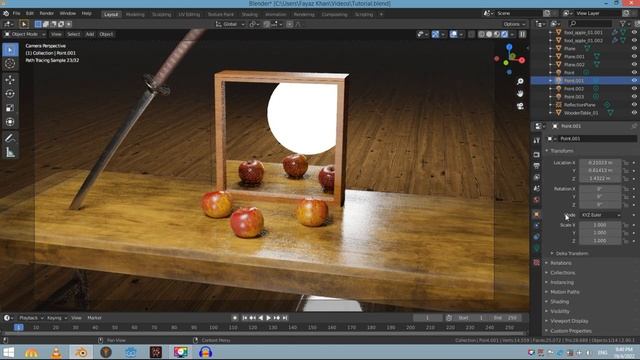Click the Point.001 object name field
Viewport: 640px width, 360px height.
click(x=597, y=139)
